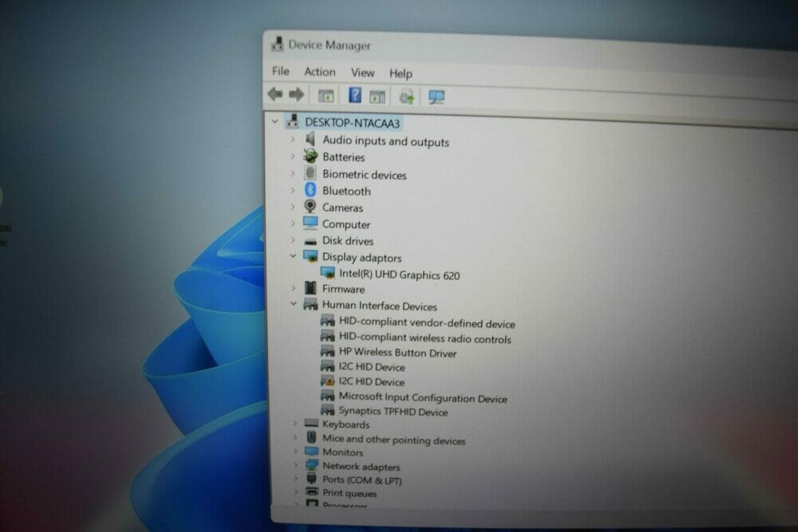The height and width of the screenshot is (532, 798).
Task: Expand the Mice and other pointing devices category
Action: [295, 437]
